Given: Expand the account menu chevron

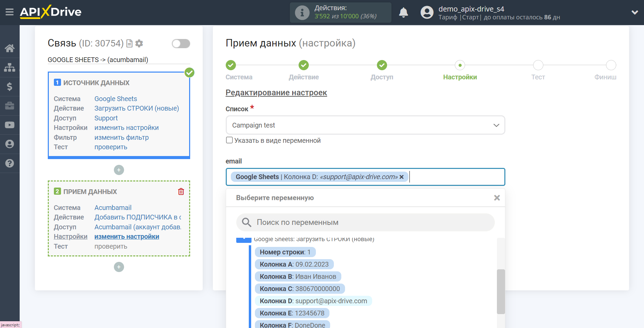Looking at the screenshot, I should pyautogui.click(x=635, y=13).
